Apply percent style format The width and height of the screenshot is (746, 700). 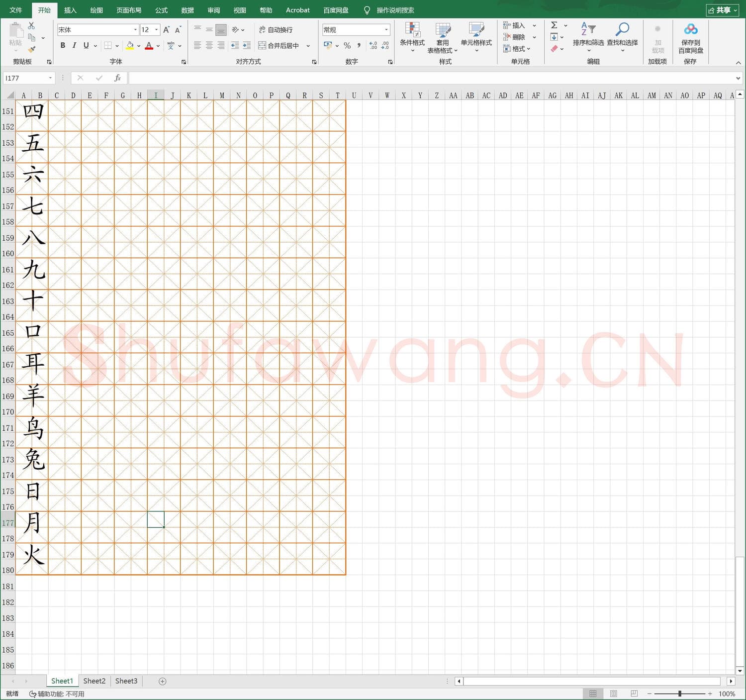point(347,45)
